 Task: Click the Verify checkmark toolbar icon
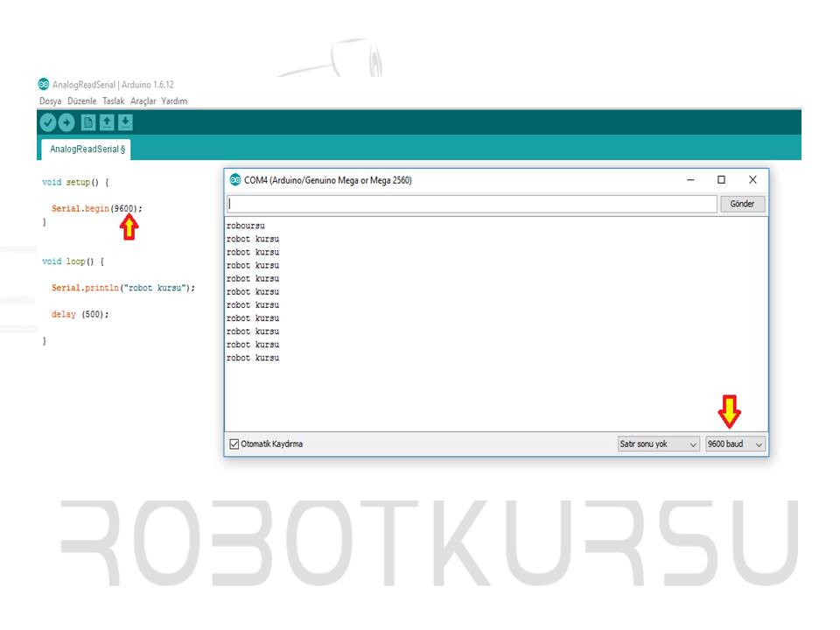[x=47, y=122]
